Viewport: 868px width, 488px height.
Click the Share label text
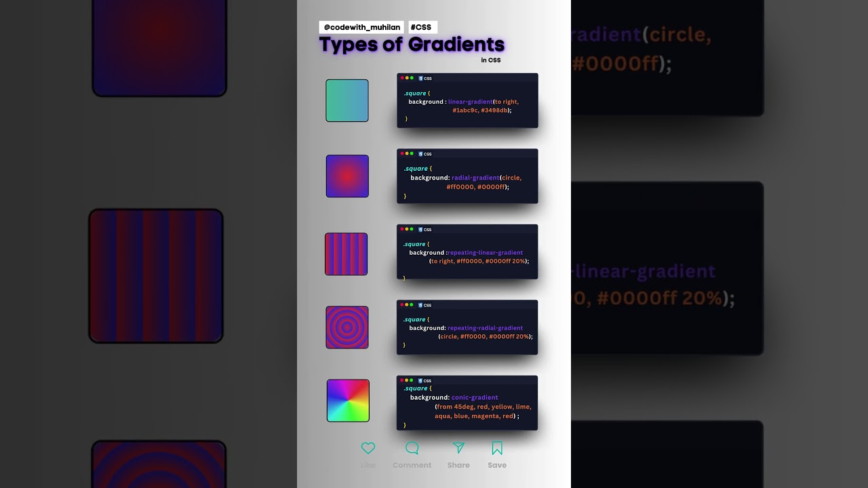coord(458,465)
